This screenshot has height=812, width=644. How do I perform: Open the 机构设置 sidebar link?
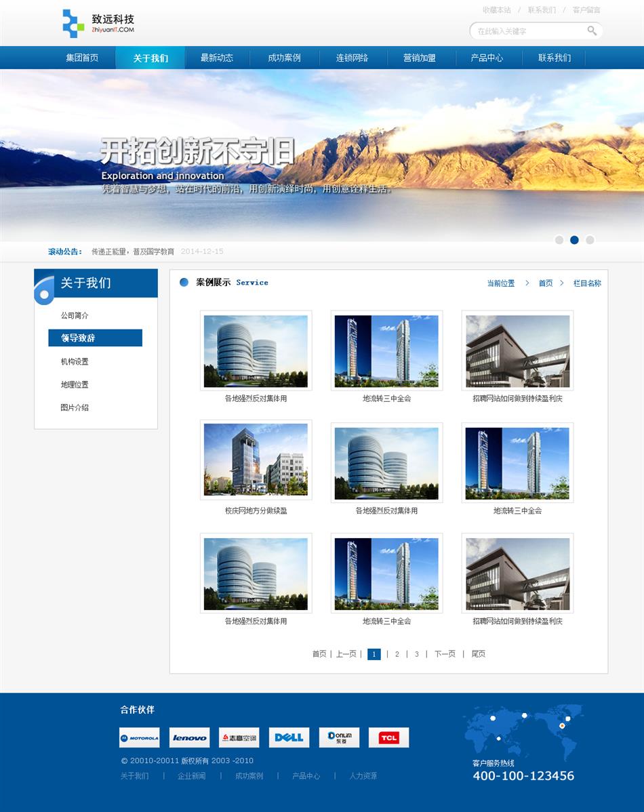[x=75, y=362]
